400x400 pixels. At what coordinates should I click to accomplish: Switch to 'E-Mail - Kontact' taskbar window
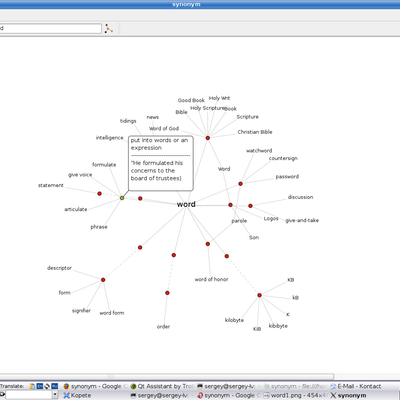pos(355,386)
